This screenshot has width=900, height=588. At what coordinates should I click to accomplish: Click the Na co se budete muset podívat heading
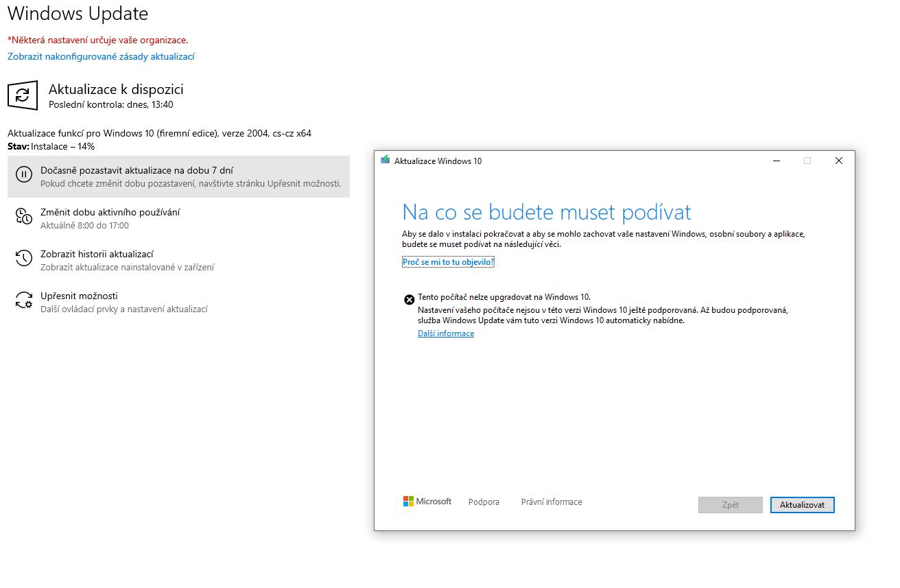click(547, 212)
